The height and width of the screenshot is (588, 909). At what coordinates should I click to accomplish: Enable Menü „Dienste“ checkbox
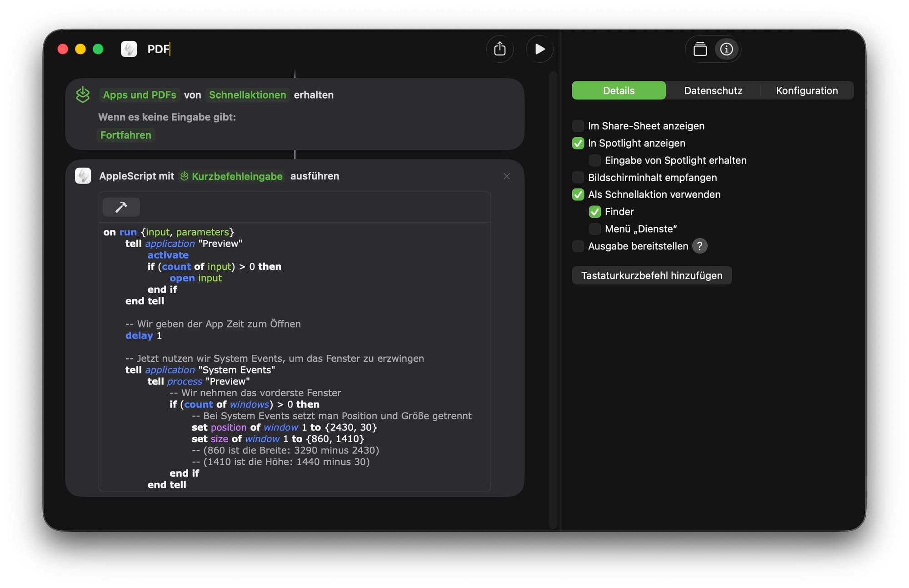[x=594, y=229]
